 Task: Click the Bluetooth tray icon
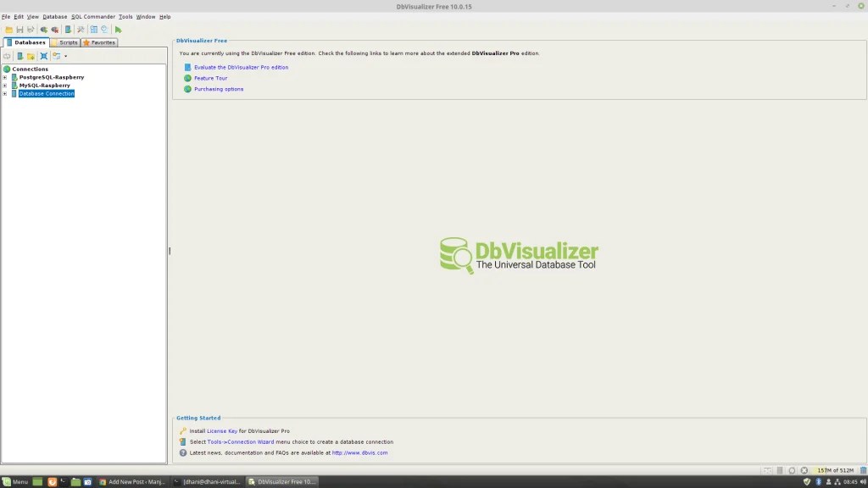(818, 482)
